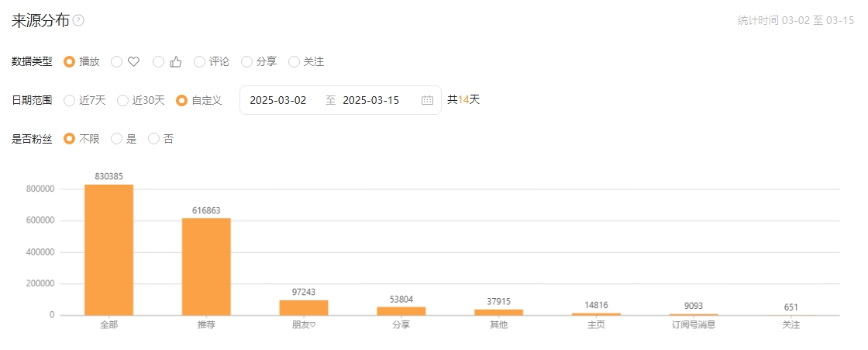Click the 分享 bar in chart
This screenshot has width=868, height=350.
[x=401, y=311]
